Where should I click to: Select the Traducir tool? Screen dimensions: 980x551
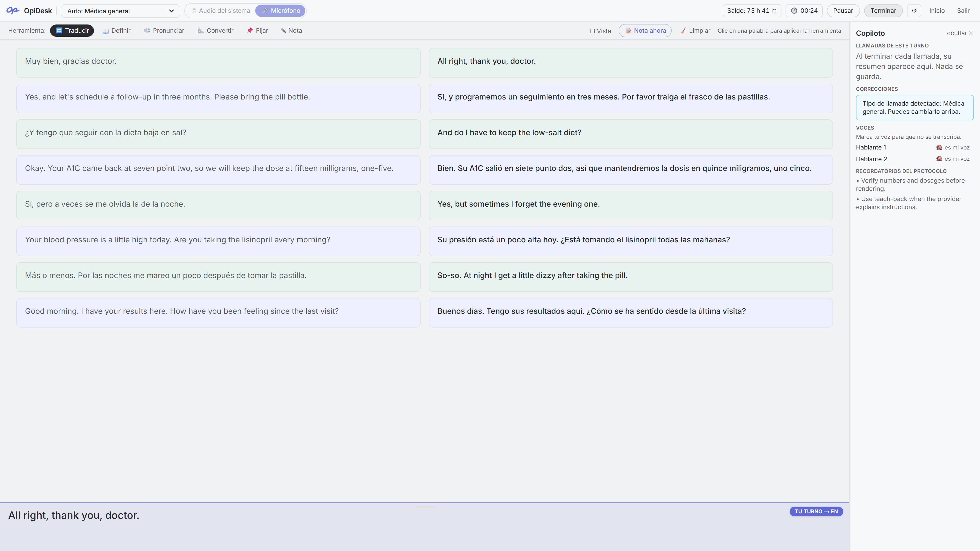point(72,30)
